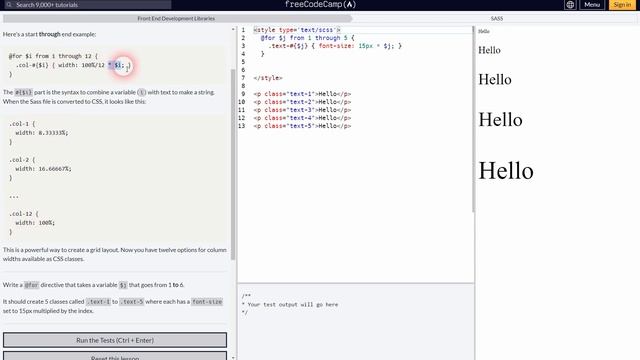Click the text-4 paragraph code line
The image size is (640, 360).
[x=302, y=118]
